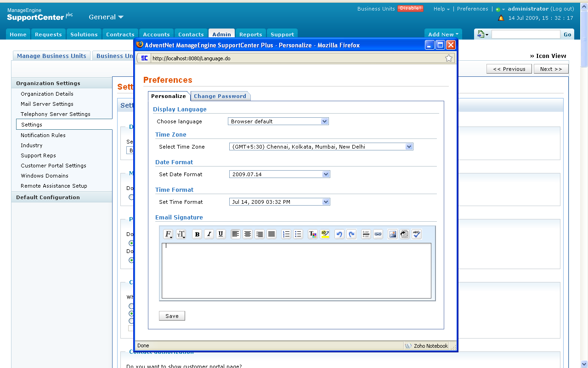The width and height of the screenshot is (588, 368).
Task: Open the Set Time Format dropdown
Action: pos(279,202)
